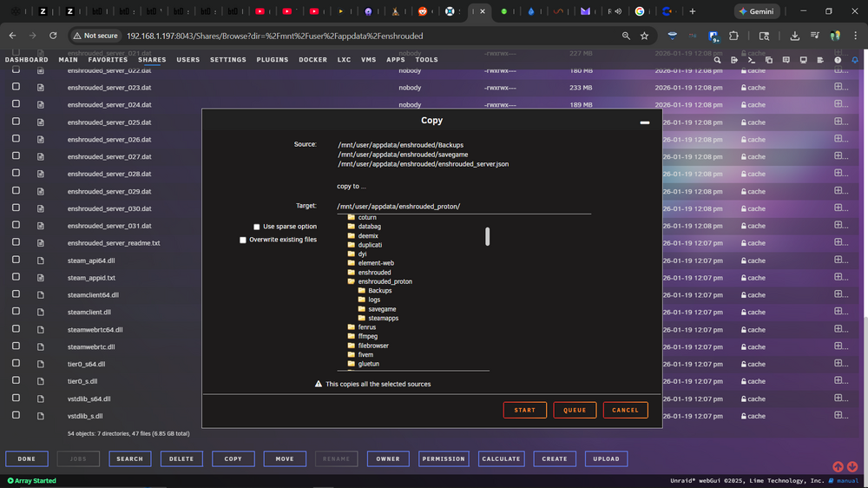Open the manual link in the footer
The image size is (868, 488).
847,481
